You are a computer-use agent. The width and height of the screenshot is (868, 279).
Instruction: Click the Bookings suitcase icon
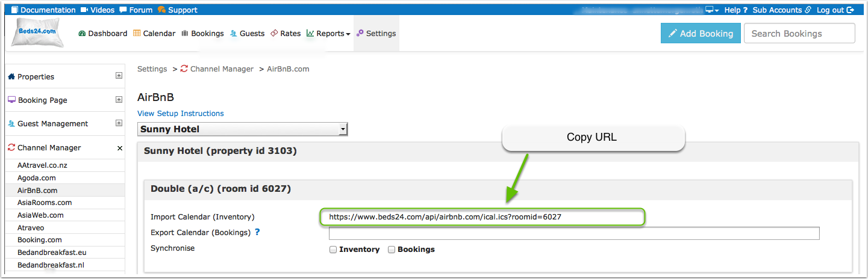tap(184, 34)
